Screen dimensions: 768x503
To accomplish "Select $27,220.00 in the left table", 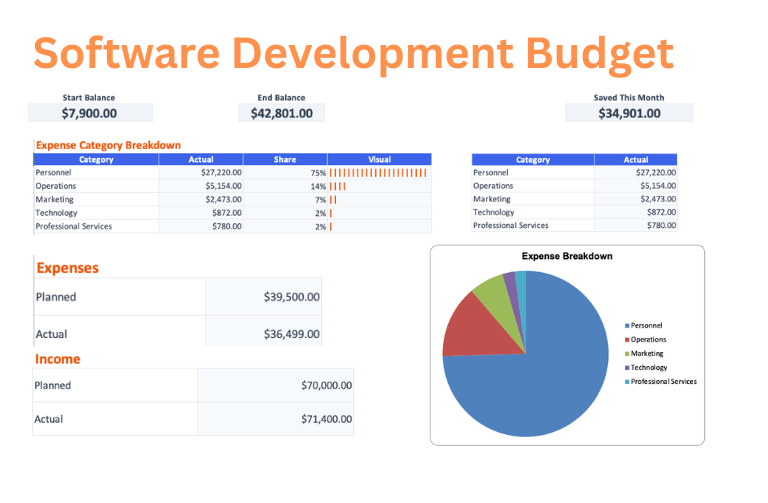I will pos(221,172).
